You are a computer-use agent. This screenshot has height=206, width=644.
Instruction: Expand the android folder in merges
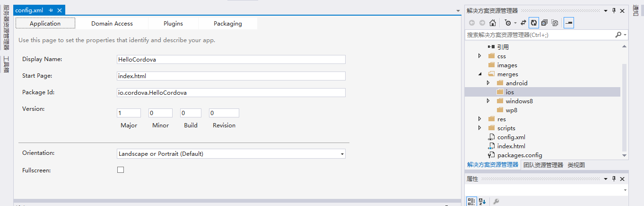point(488,83)
